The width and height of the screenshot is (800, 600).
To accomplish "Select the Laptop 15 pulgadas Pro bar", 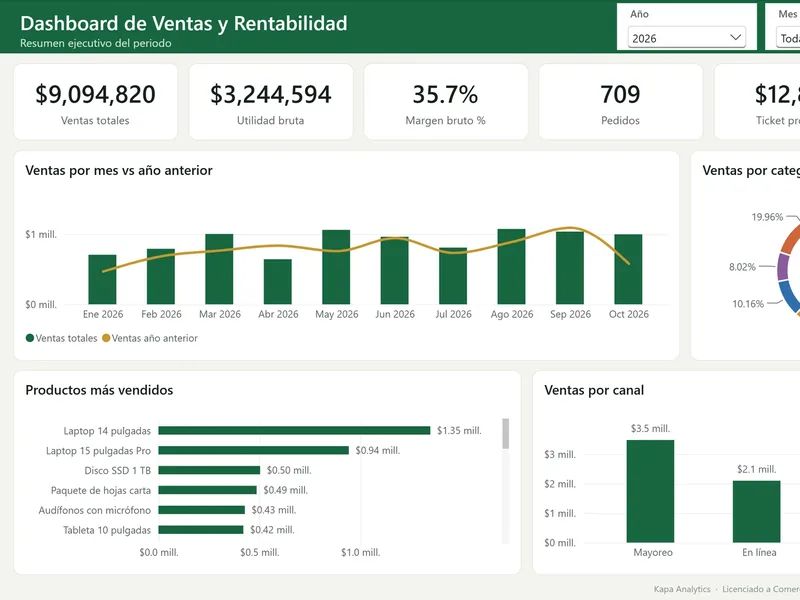I will tap(254, 451).
